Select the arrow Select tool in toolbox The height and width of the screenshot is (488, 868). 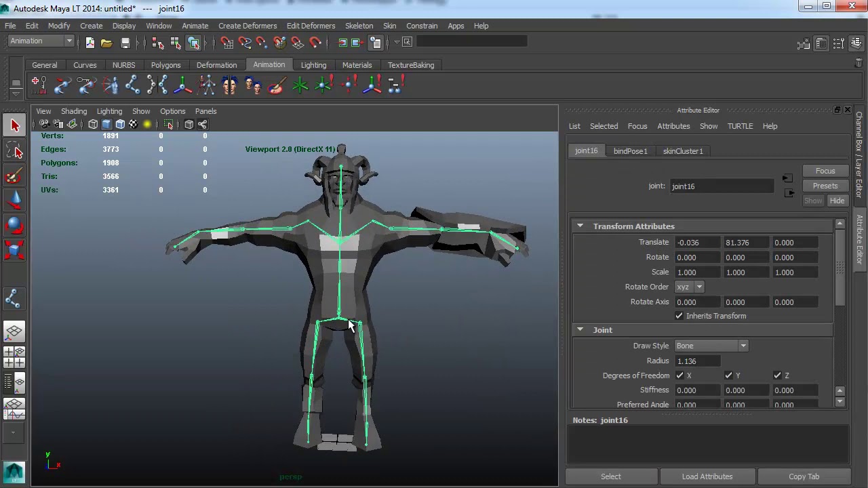tap(14, 125)
